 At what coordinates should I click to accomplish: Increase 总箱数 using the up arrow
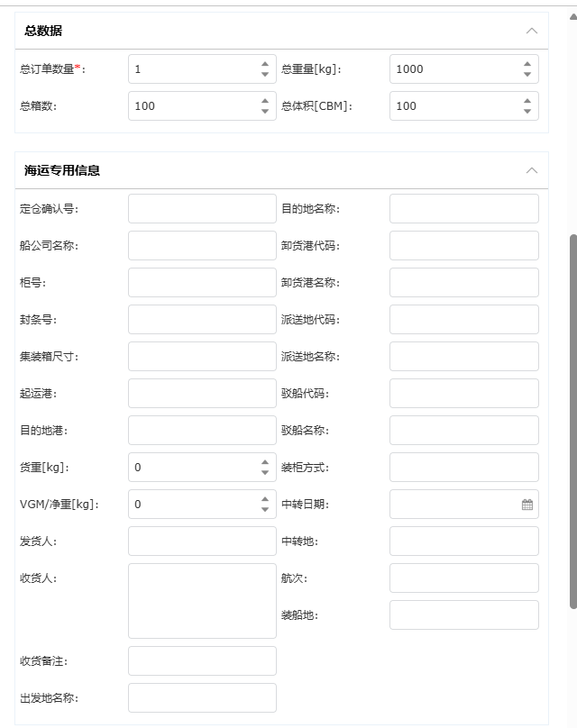coord(265,101)
